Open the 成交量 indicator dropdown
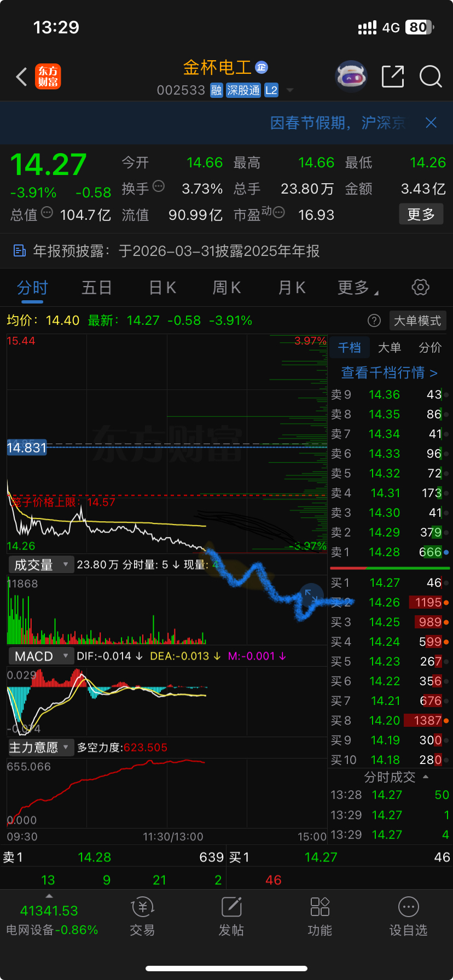Image resolution: width=453 pixels, height=980 pixels. tap(41, 564)
